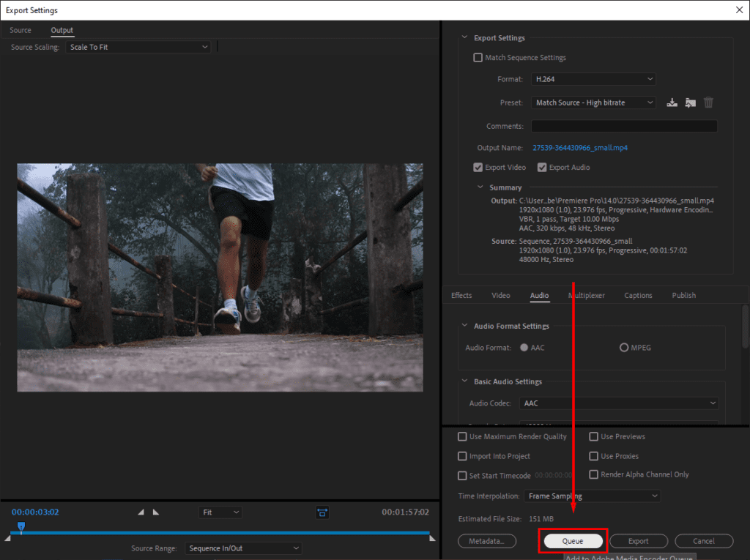Open the Format dropdown showing H.264
The height and width of the screenshot is (560, 750).
(x=593, y=78)
